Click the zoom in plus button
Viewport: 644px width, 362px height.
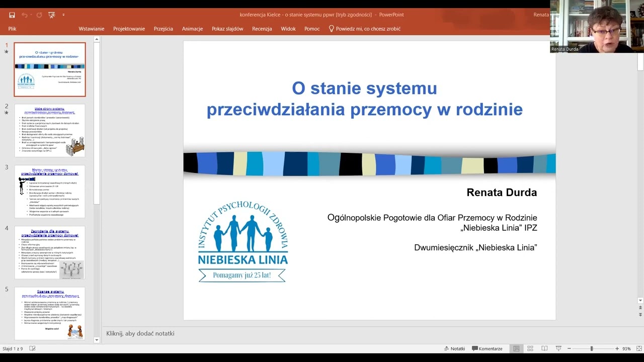click(617, 348)
